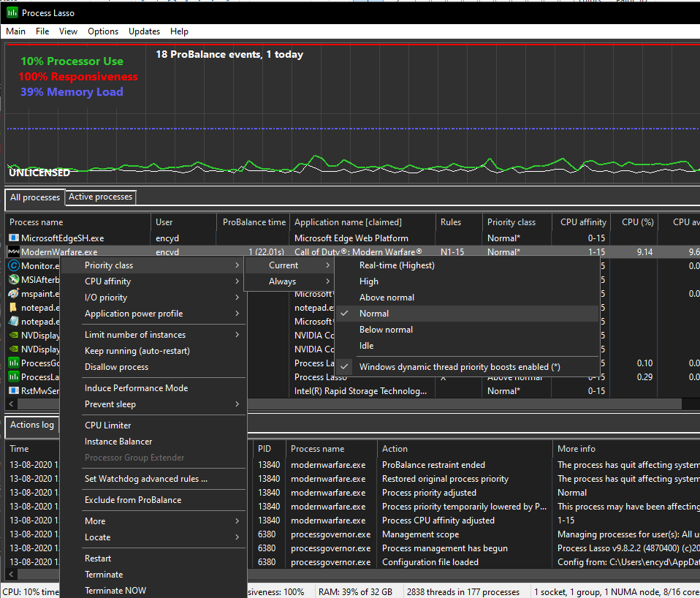This screenshot has width=700, height=598.
Task: Sort actions log by Action column
Action: [465, 449]
